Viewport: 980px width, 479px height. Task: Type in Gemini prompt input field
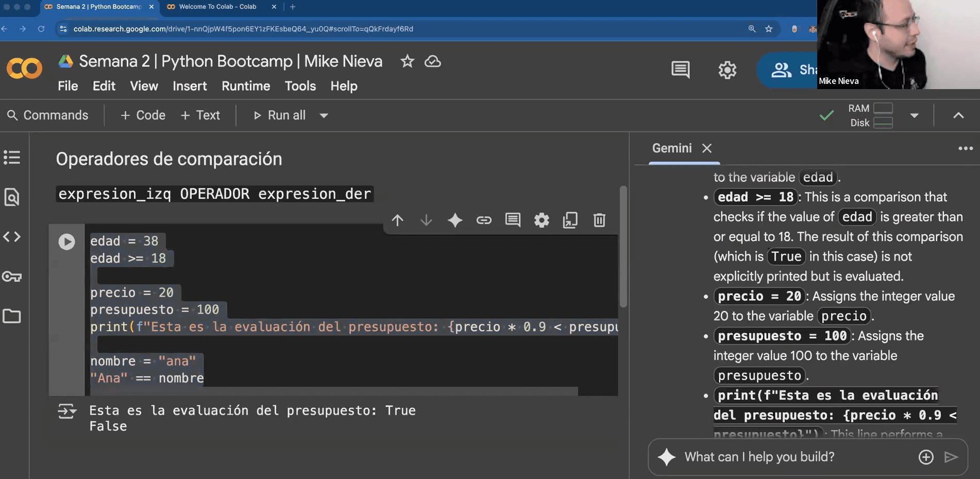(x=793, y=457)
